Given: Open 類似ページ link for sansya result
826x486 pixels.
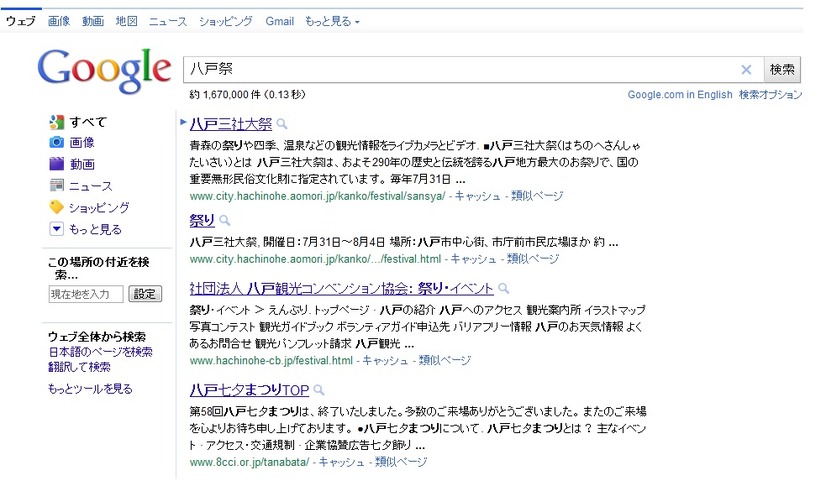Looking at the screenshot, I should coord(537,196).
